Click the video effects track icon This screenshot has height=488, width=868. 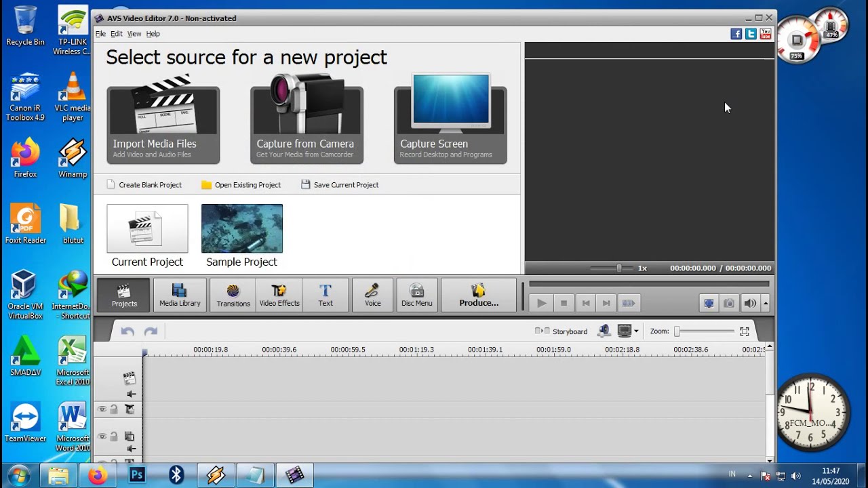(130, 409)
